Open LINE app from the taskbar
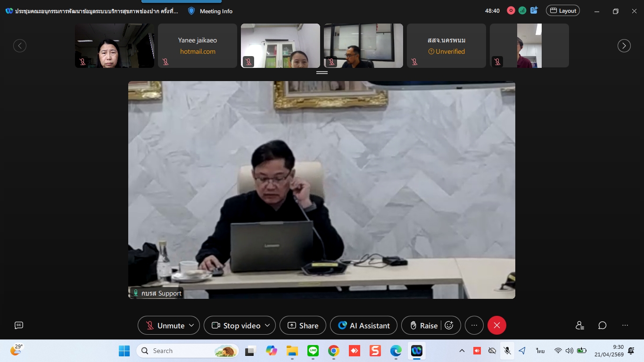 tap(313, 351)
